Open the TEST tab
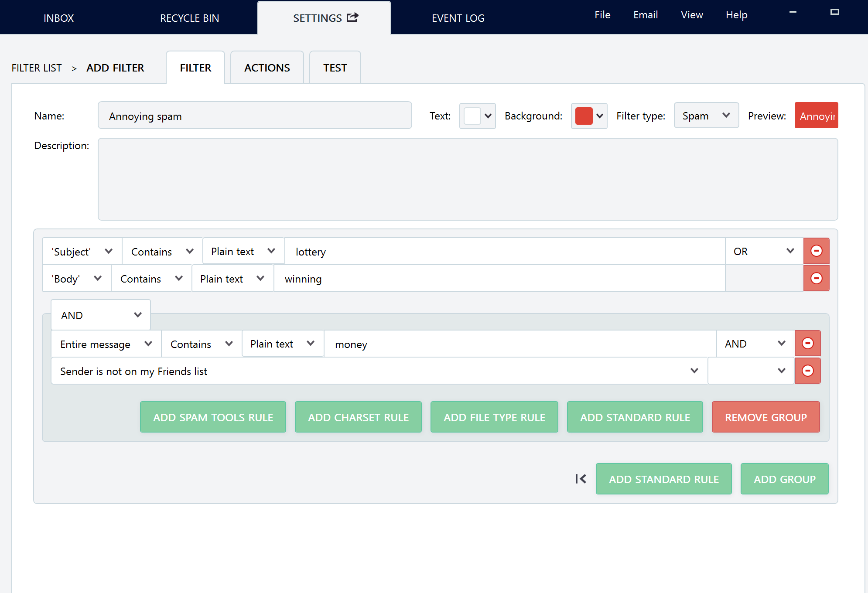 335,68
